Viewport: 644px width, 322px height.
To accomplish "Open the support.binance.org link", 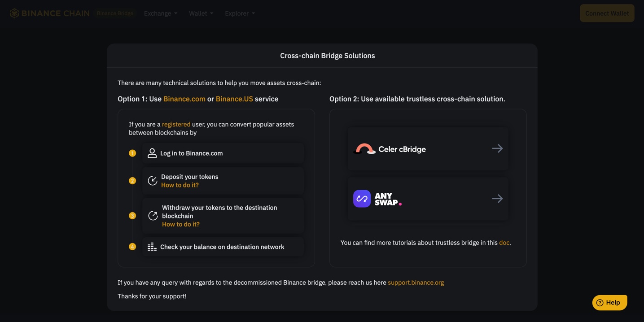I will pyautogui.click(x=416, y=283).
